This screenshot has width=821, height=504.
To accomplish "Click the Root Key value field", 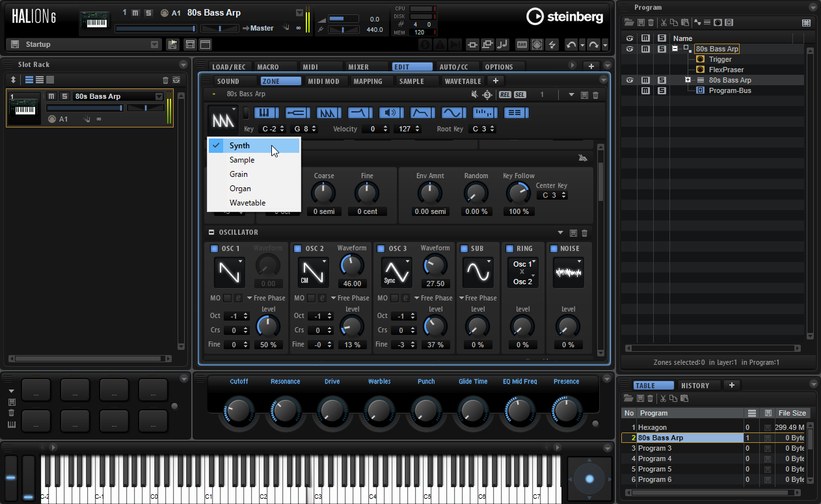I will pyautogui.click(x=482, y=129).
